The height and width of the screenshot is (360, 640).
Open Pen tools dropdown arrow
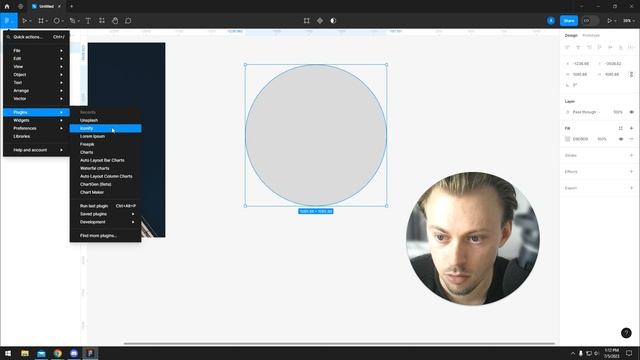click(78, 21)
